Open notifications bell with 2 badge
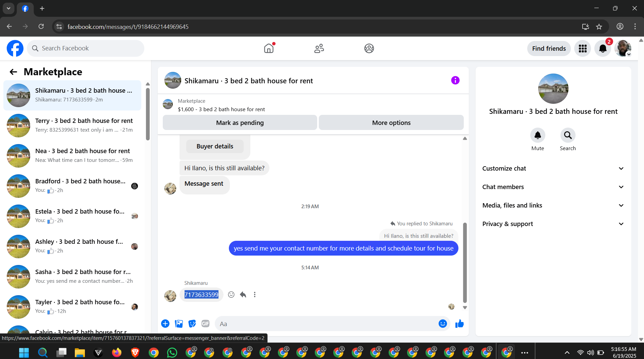Screen dimensions: 644x359 [x=603, y=49]
